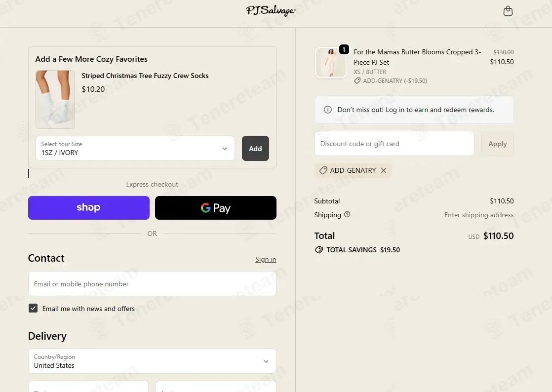Focus the Discount code or gift card field

(x=394, y=144)
